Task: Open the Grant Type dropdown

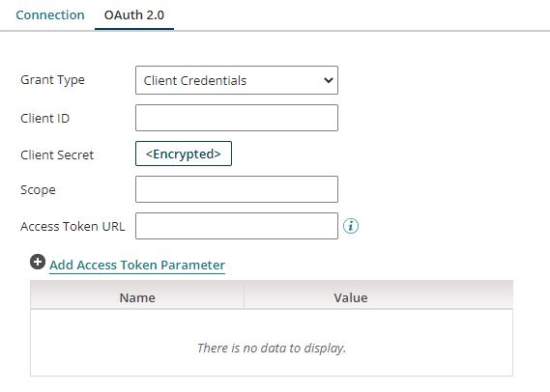Action: (237, 80)
